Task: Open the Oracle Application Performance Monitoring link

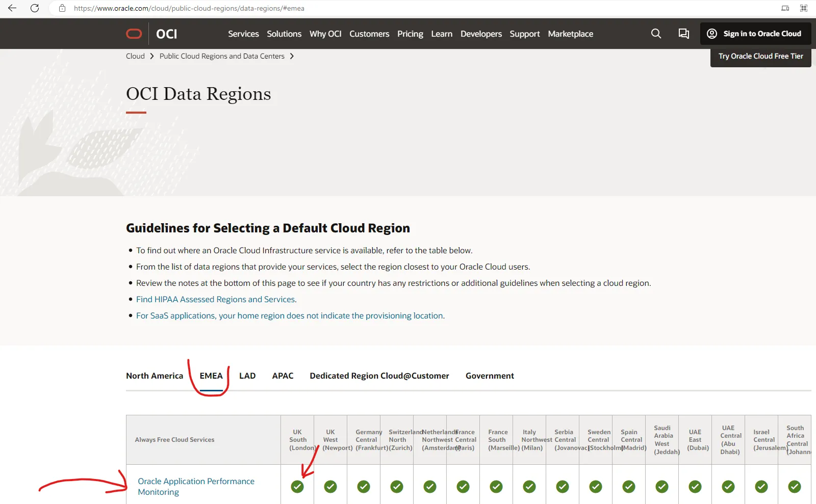Action: [x=196, y=486]
